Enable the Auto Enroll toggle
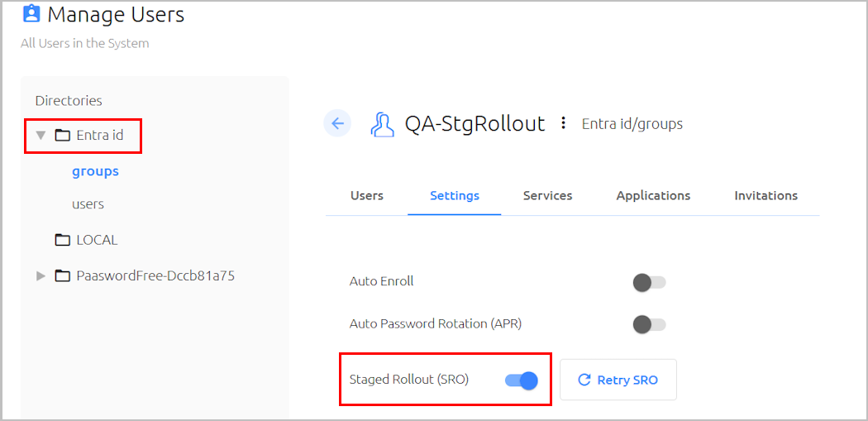This screenshot has width=868, height=421. (649, 283)
